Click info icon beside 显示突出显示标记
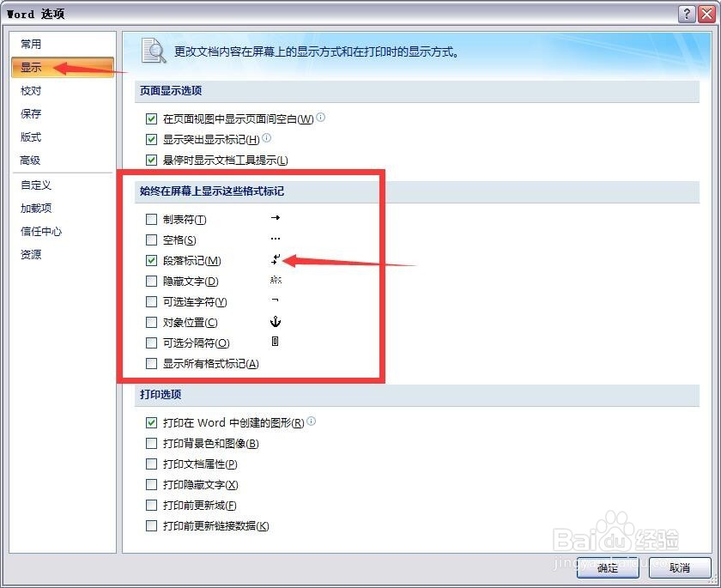721x588 pixels. point(267,137)
